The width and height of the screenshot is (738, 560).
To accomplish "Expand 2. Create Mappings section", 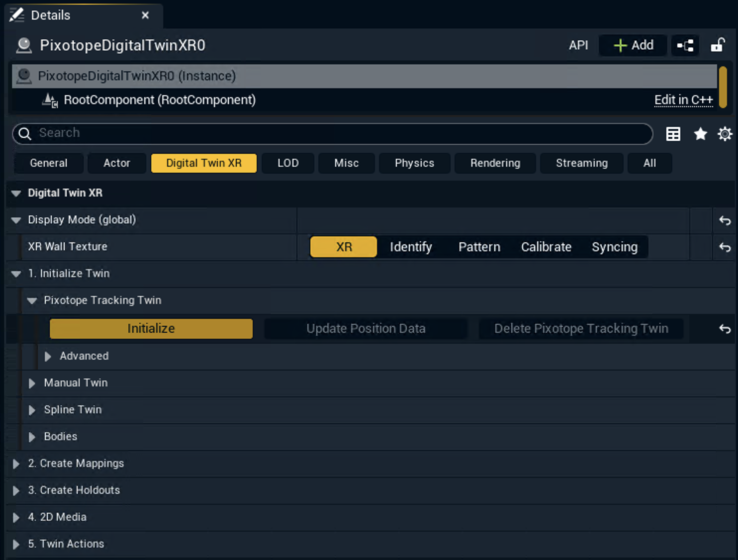I will tap(16, 464).
